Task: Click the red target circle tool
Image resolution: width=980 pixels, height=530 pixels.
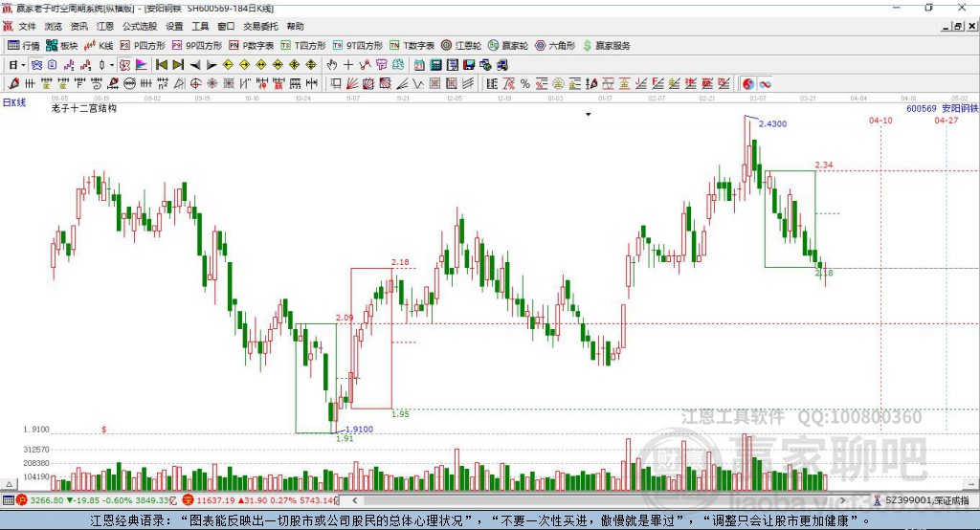Action: click(195, 84)
